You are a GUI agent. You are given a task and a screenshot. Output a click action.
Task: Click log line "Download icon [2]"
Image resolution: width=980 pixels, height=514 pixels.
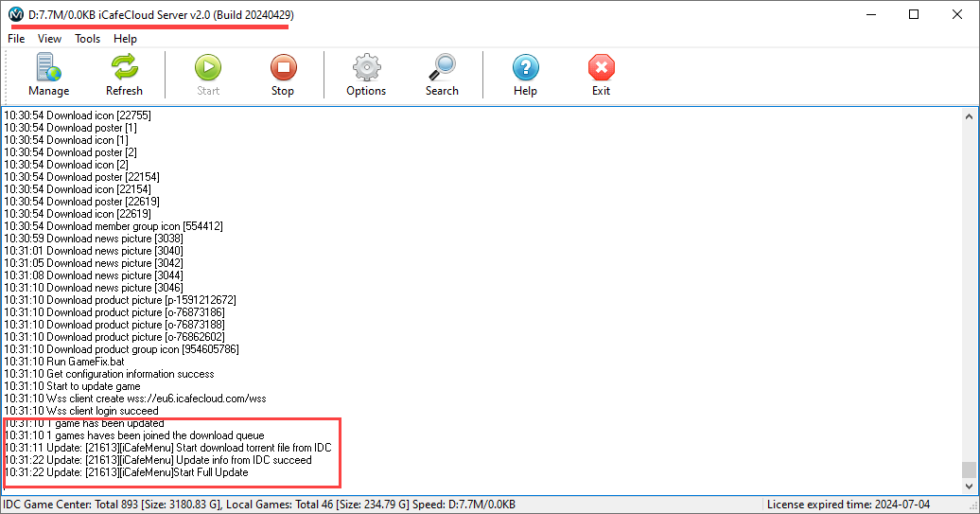click(66, 165)
